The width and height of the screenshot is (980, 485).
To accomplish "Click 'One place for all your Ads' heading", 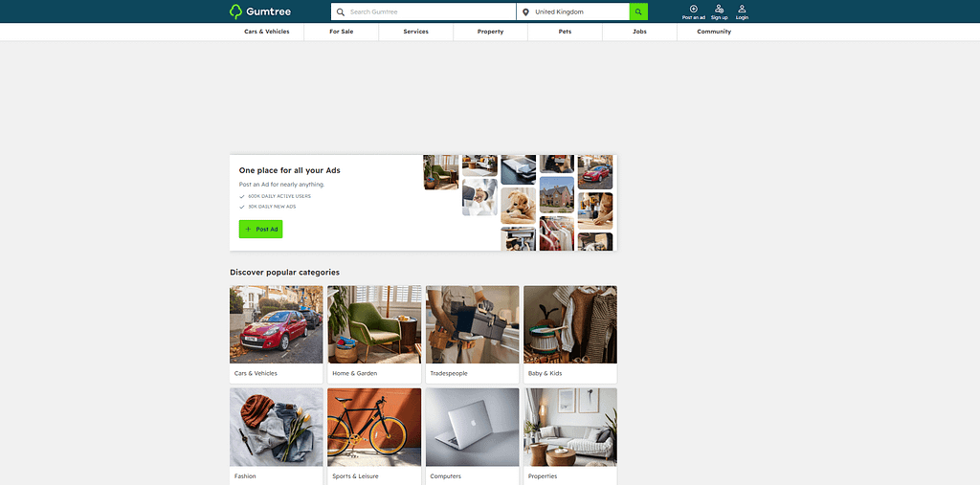I will point(289,170).
